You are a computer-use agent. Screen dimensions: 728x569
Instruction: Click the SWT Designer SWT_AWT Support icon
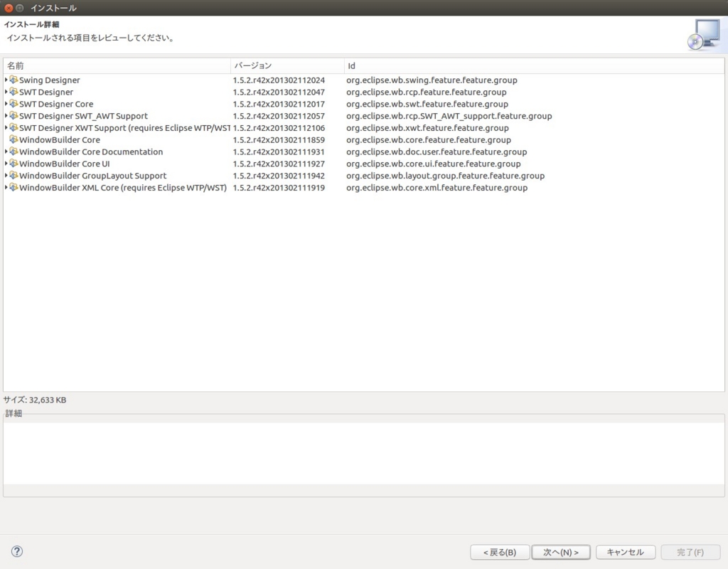[14, 116]
